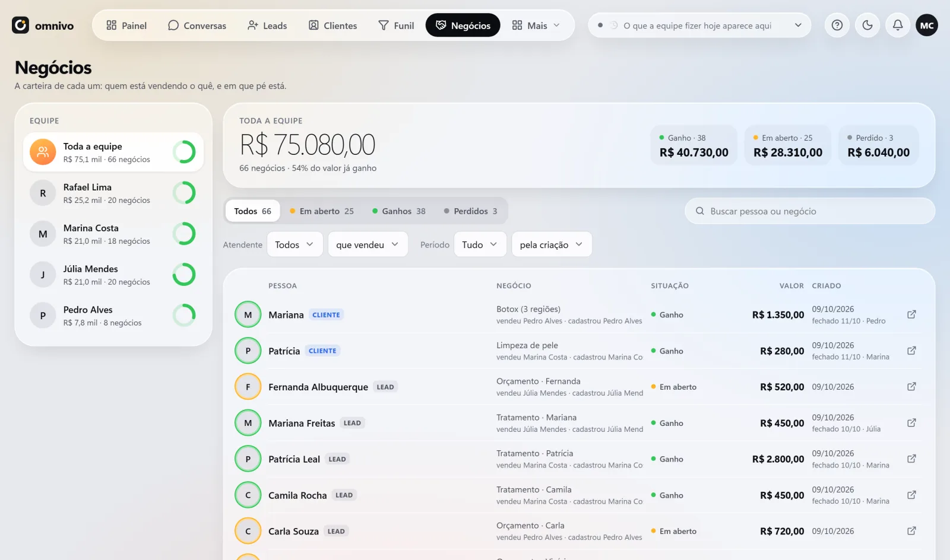Toggle dark mode moon icon
This screenshot has width=950, height=560.
pos(867,25)
